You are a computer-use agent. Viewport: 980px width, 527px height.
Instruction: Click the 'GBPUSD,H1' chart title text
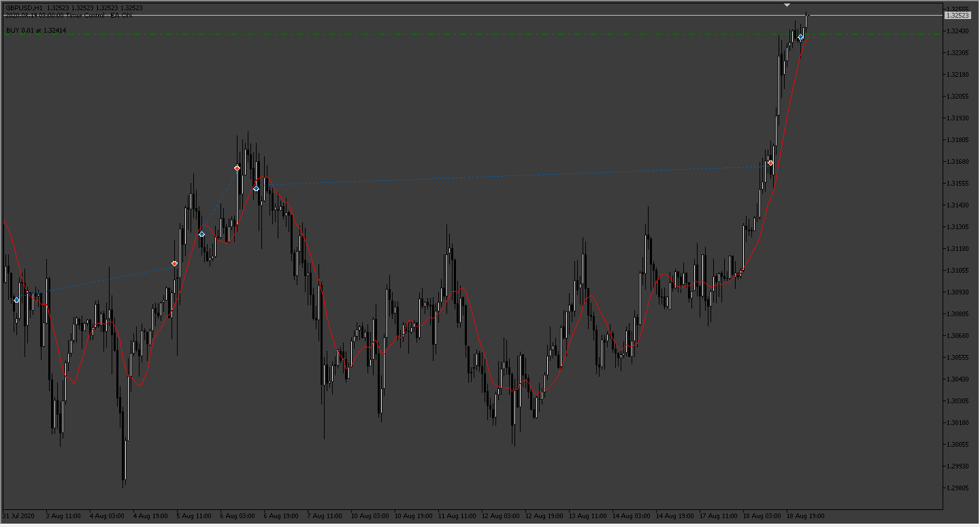(24, 8)
